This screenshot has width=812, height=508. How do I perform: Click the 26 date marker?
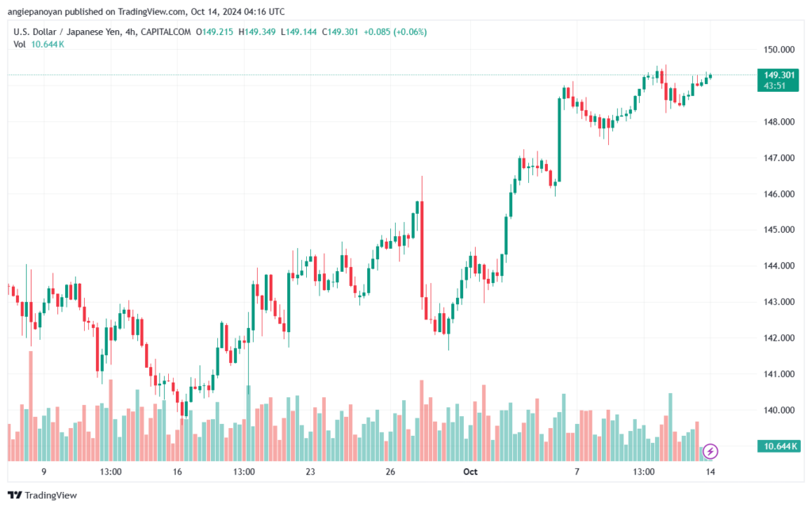click(x=390, y=472)
